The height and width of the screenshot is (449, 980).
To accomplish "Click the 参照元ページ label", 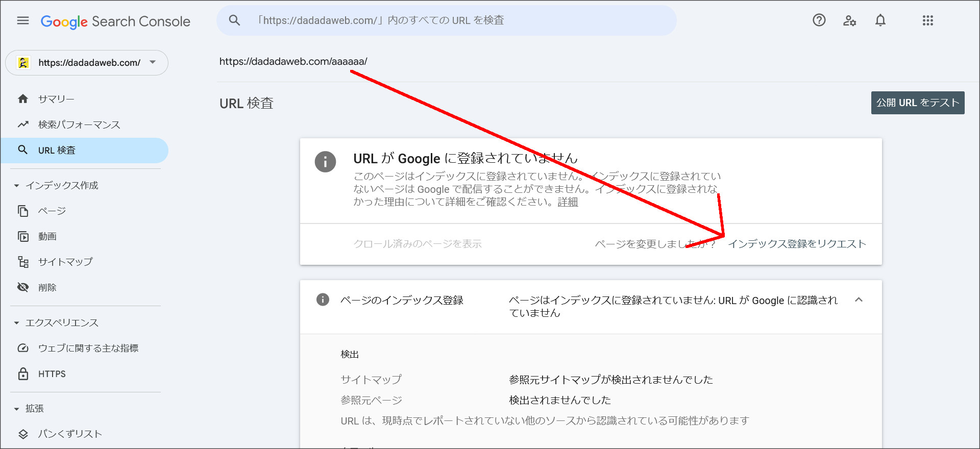I will (372, 400).
